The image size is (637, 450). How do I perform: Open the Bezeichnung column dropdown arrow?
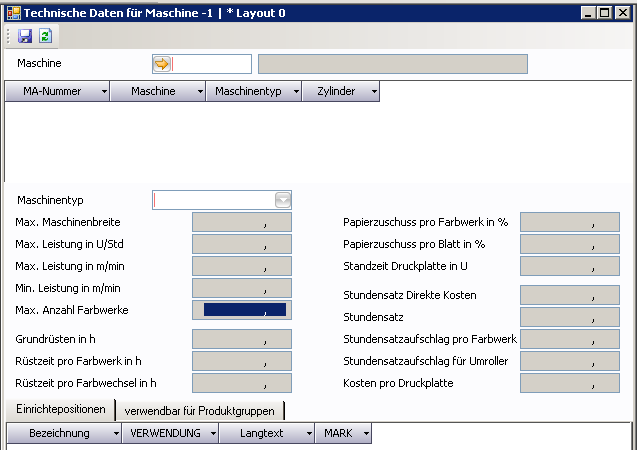pyautogui.click(x=117, y=433)
